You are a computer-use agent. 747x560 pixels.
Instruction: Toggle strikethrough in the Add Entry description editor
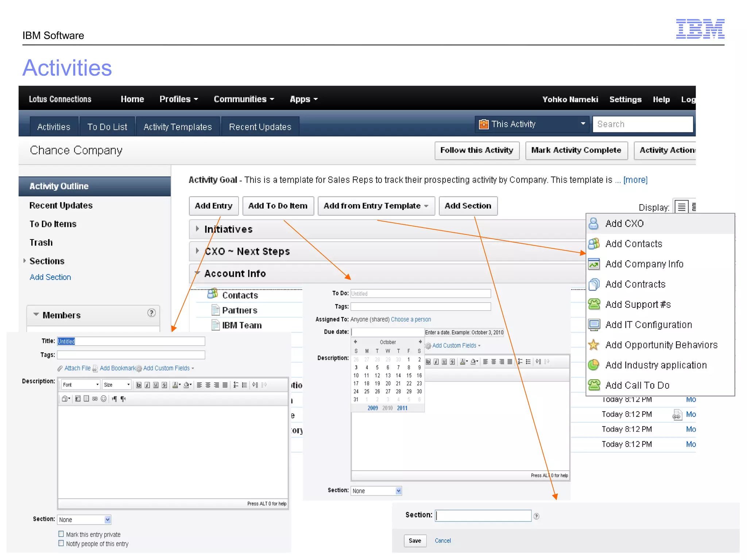(x=164, y=385)
